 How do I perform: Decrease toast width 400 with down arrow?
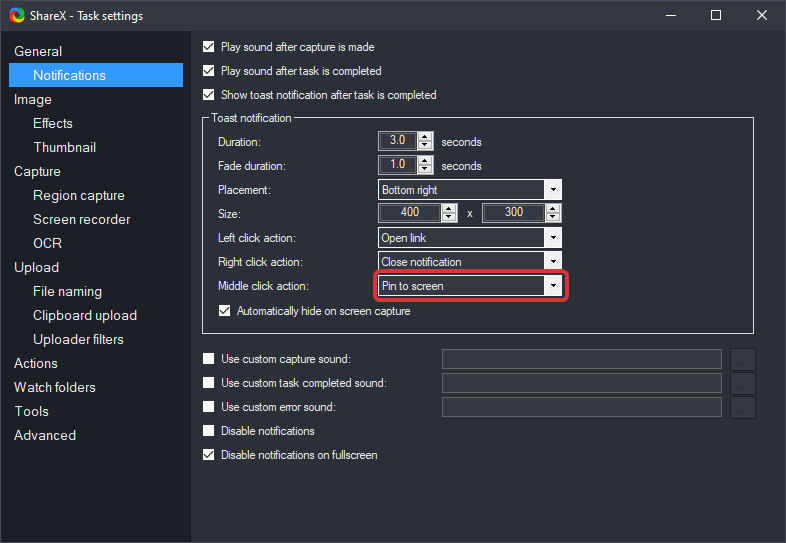tap(449, 218)
